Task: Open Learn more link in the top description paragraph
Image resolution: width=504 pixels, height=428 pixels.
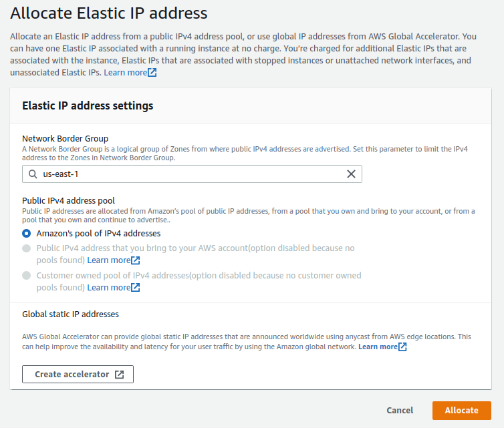Action: (x=125, y=72)
